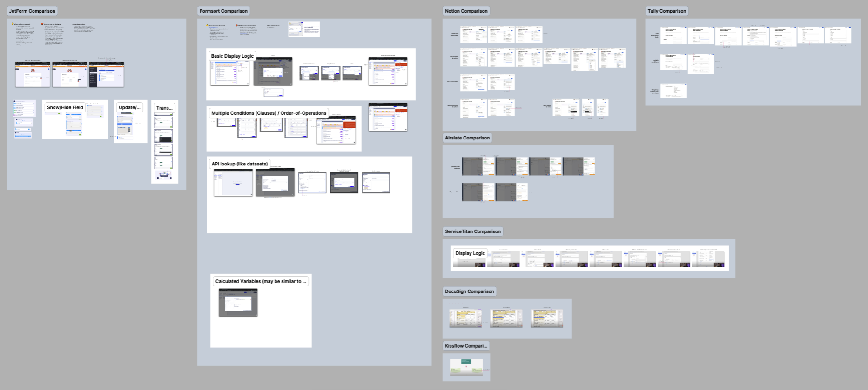Viewport: 868px width, 390px height.
Task: Select the ServiceTitan "Display Logic" frame label
Action: tap(470, 253)
